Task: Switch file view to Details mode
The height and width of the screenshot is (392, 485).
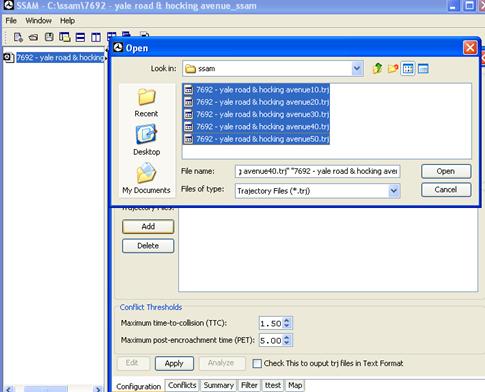Action: point(423,69)
